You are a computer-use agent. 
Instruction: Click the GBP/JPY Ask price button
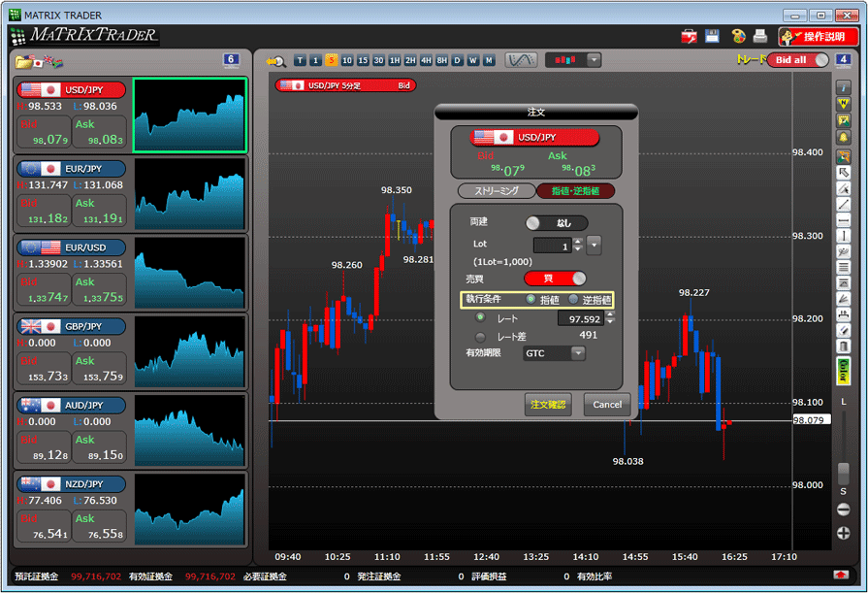(100, 369)
